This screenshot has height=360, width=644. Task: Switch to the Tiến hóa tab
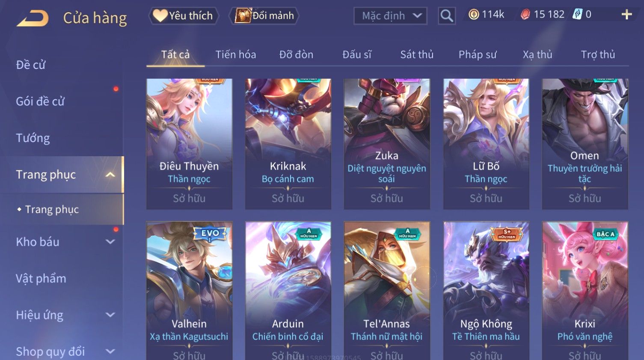(x=236, y=55)
